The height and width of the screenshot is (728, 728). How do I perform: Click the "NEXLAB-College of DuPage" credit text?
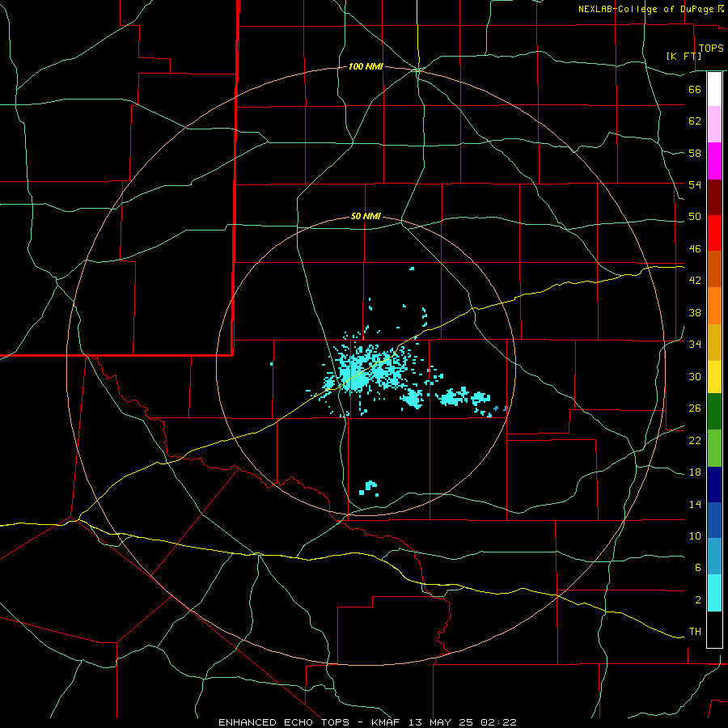(x=645, y=9)
